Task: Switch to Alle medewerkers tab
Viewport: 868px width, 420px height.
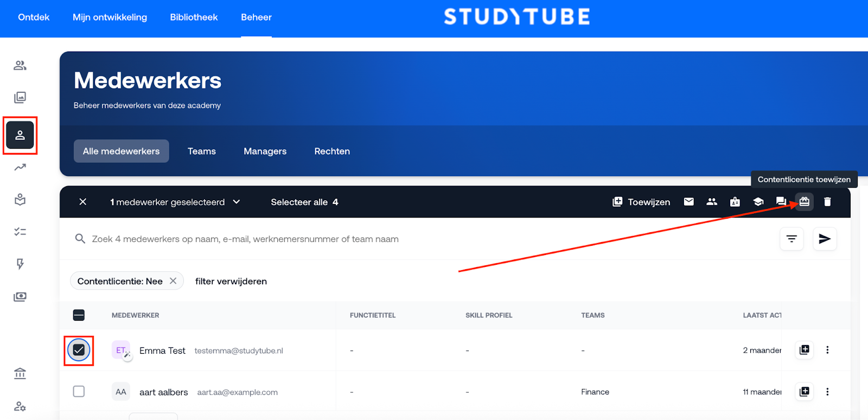Action: coord(122,151)
